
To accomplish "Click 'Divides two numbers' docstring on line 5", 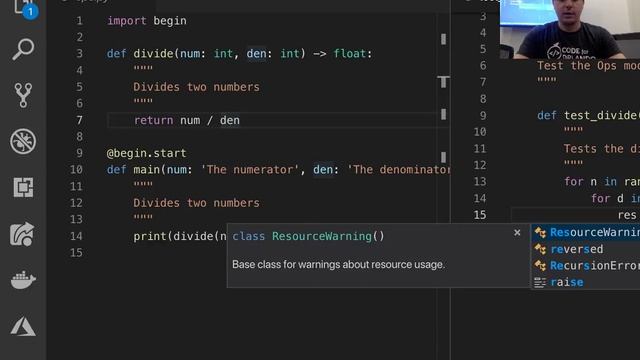I will click(196, 87).
